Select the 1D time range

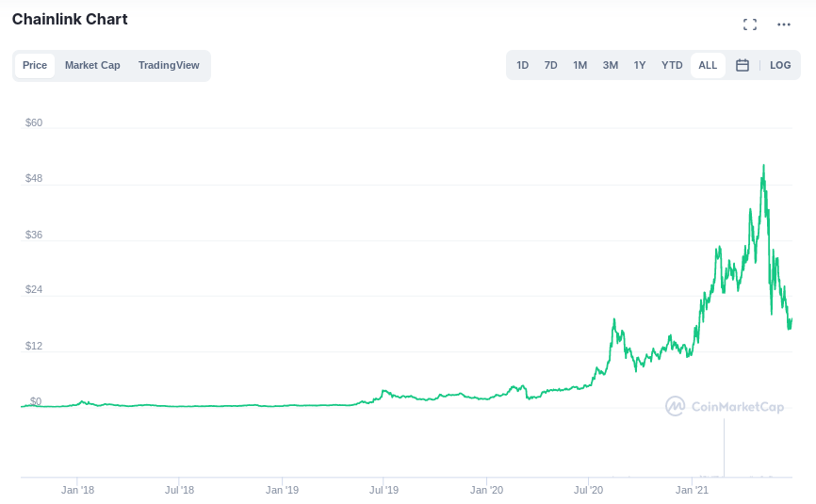coord(523,66)
